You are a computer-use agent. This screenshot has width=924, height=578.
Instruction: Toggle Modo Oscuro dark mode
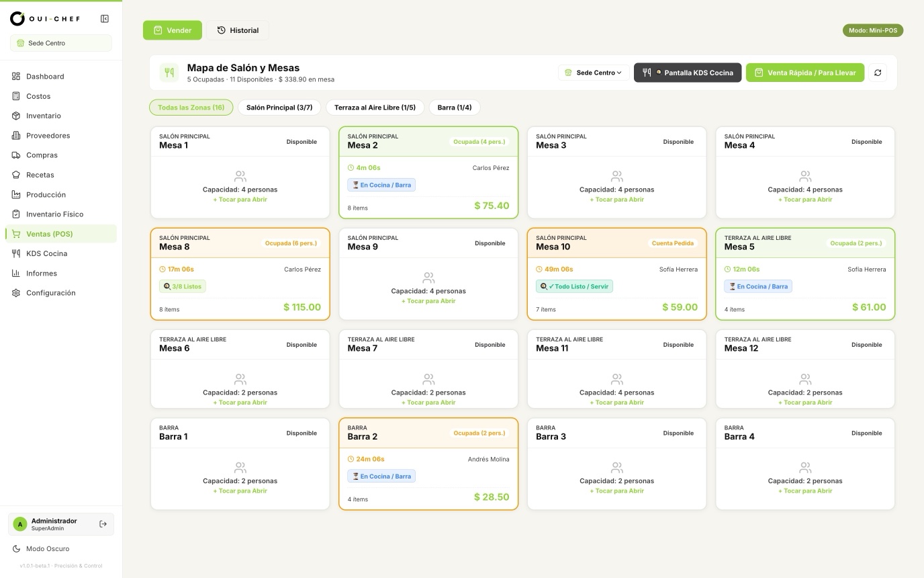click(x=47, y=548)
